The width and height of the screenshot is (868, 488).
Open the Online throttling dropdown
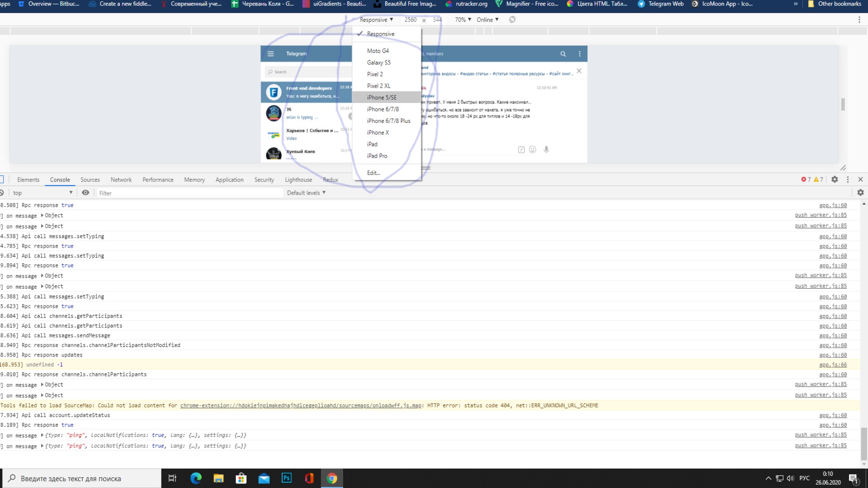click(487, 19)
